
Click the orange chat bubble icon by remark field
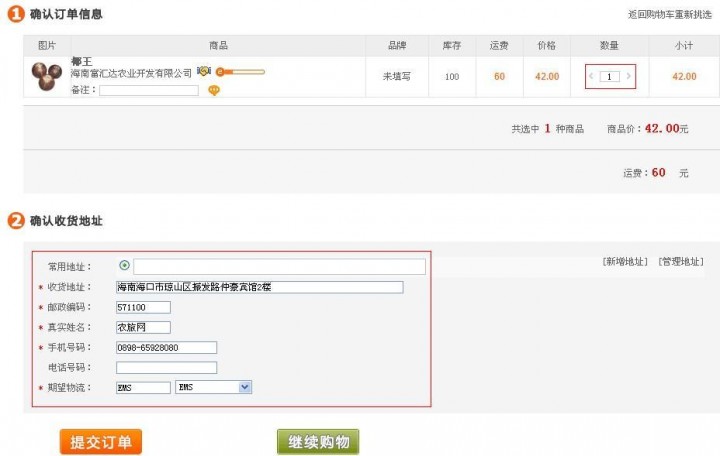(214, 91)
